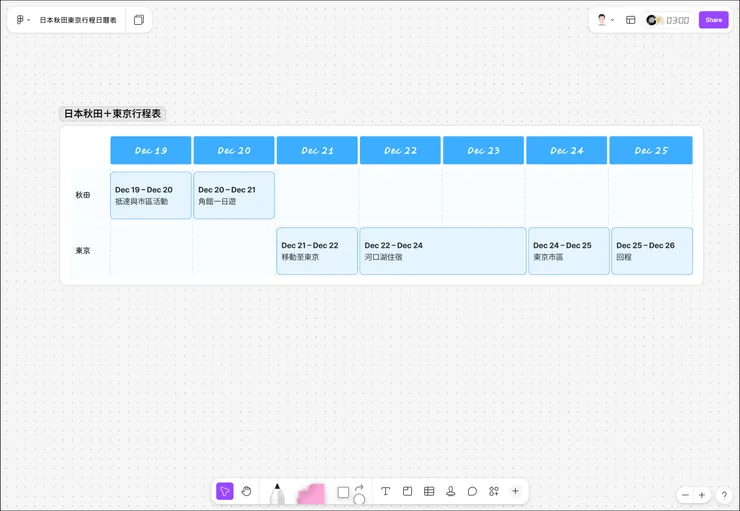Image resolution: width=740 pixels, height=511 pixels.
Task: Open the pages panel icon
Action: pyautogui.click(x=139, y=20)
